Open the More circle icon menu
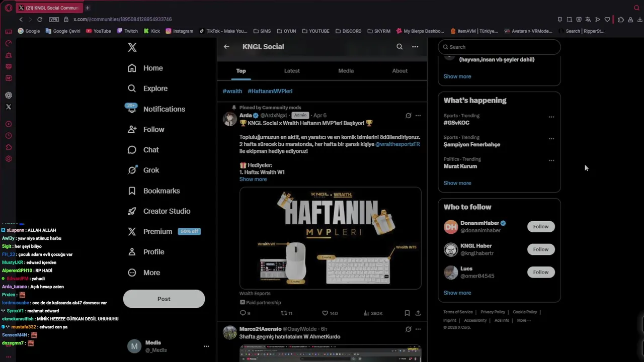Screen dimensions: 644x362 [x=132, y=273]
